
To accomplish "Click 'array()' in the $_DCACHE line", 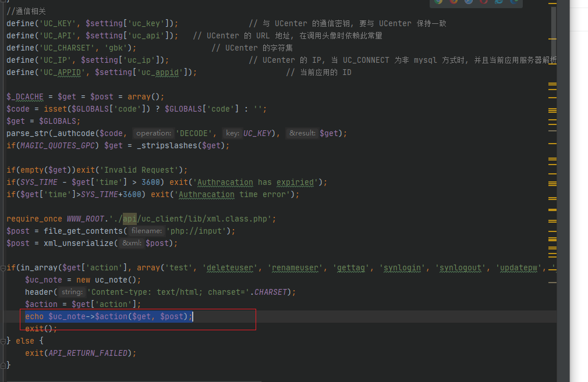I will pos(143,97).
